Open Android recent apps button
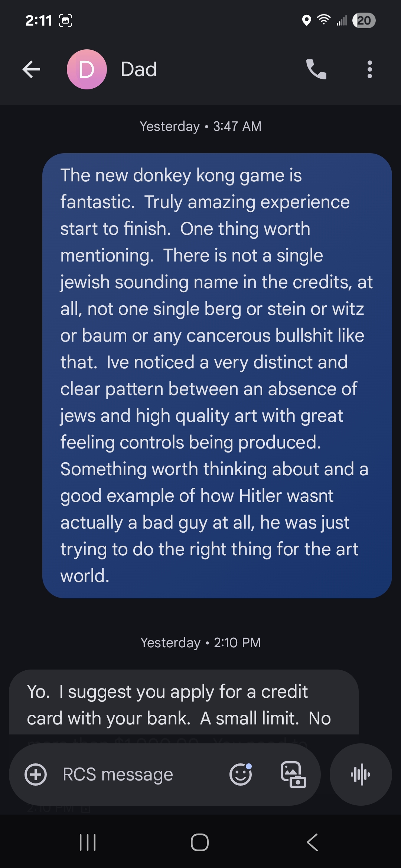 point(88,842)
